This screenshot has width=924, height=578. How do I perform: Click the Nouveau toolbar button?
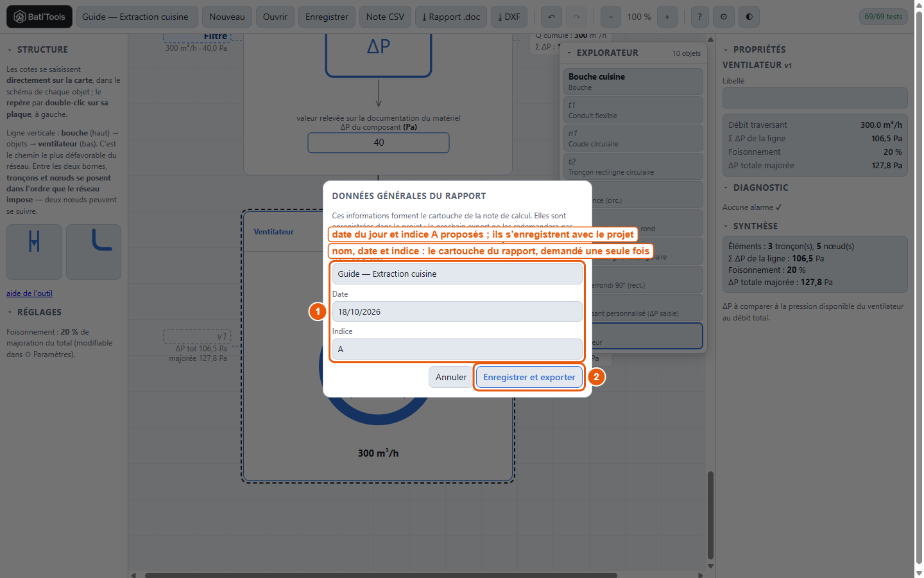(227, 17)
